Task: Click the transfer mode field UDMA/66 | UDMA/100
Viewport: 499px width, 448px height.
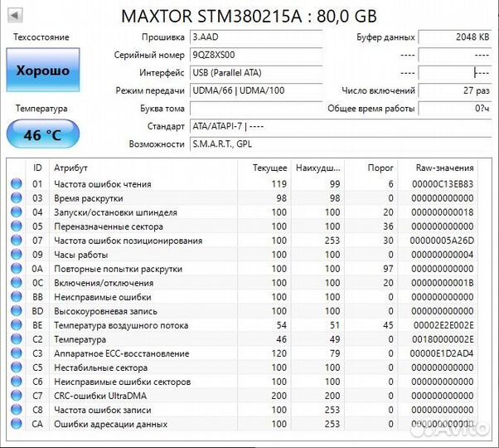Action: pos(256,90)
